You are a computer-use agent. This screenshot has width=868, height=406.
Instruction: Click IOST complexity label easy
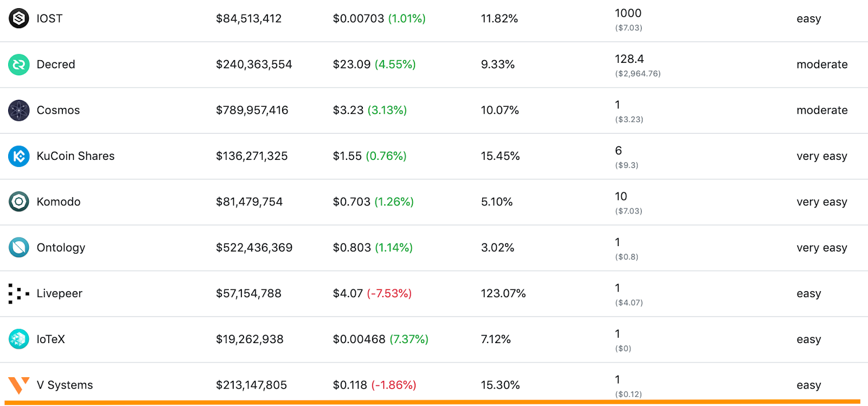pos(809,19)
